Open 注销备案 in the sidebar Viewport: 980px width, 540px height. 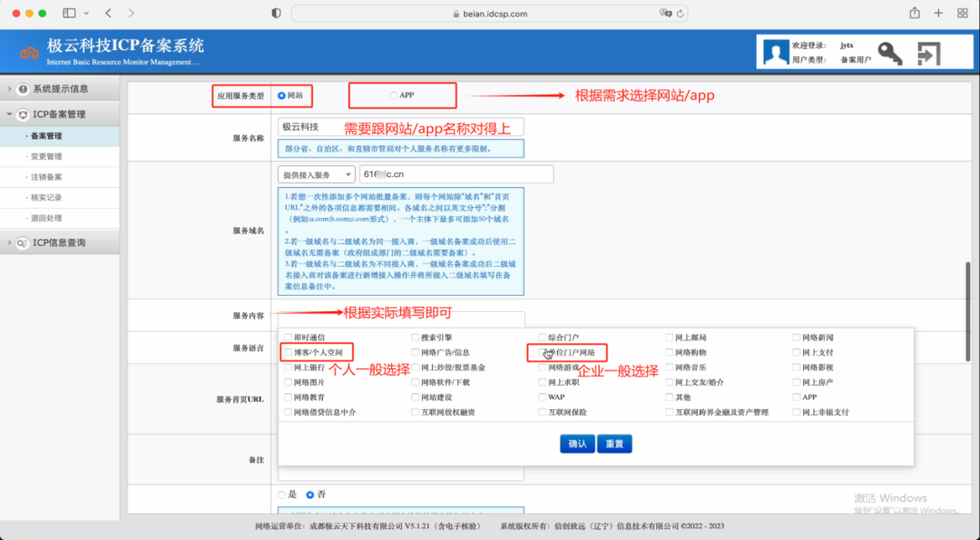click(46, 177)
